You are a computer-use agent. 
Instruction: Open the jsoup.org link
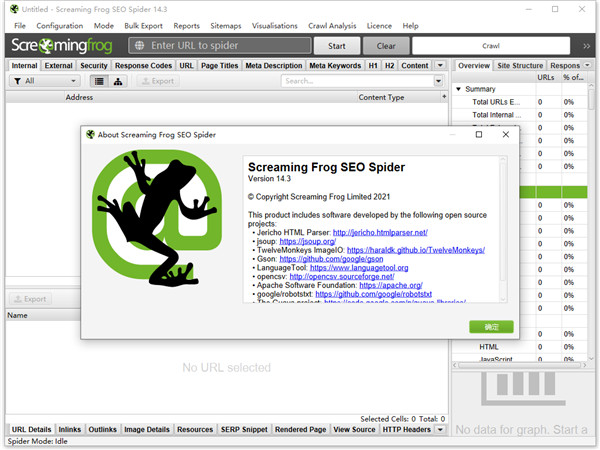click(x=308, y=241)
